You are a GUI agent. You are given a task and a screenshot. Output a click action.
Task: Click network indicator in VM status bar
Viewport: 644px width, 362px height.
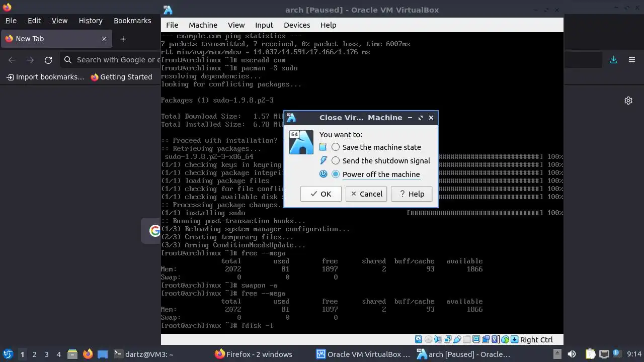point(448,340)
